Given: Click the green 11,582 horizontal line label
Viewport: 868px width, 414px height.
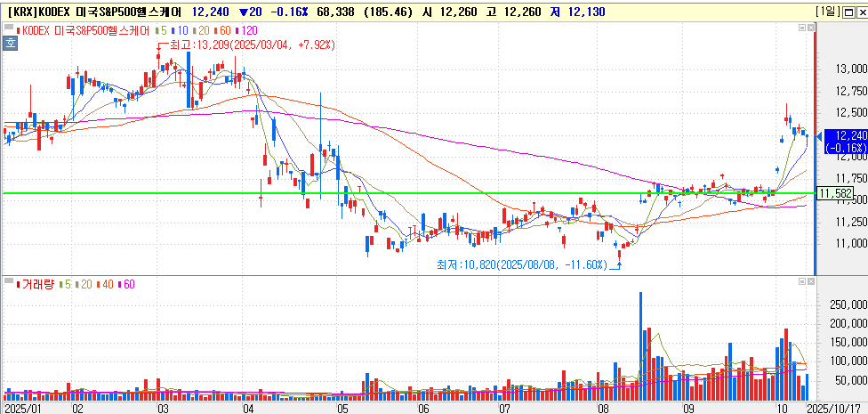Looking at the screenshot, I should pos(833,193).
